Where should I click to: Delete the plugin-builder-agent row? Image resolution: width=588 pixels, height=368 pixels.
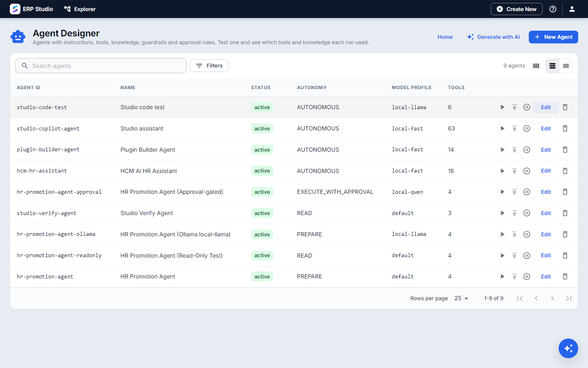tap(565, 150)
